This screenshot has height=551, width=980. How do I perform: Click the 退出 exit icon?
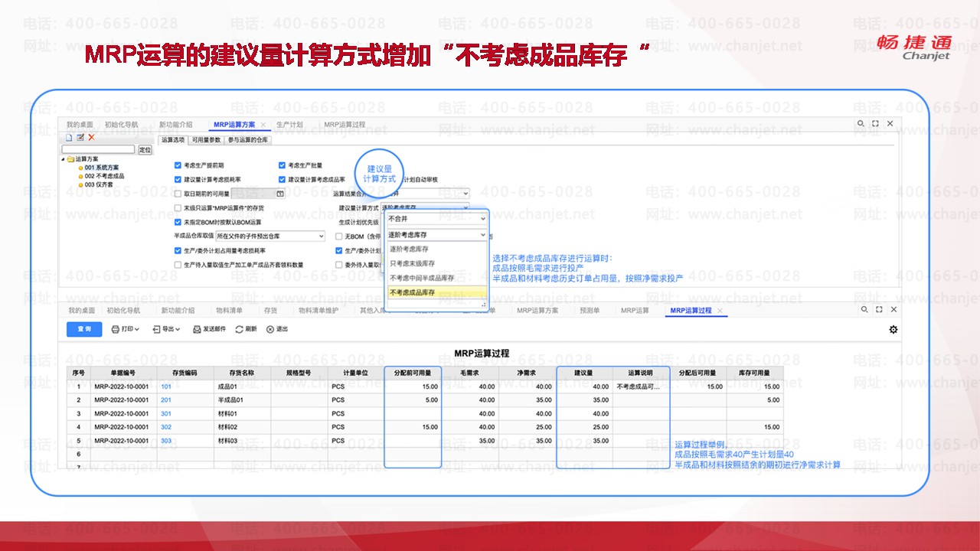coord(269,329)
